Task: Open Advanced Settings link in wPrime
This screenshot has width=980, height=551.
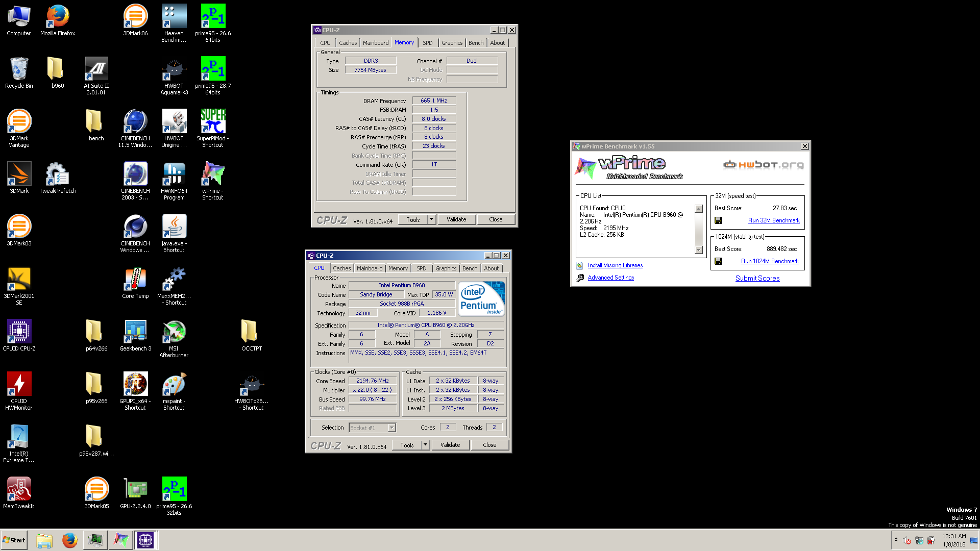Action: coord(610,278)
